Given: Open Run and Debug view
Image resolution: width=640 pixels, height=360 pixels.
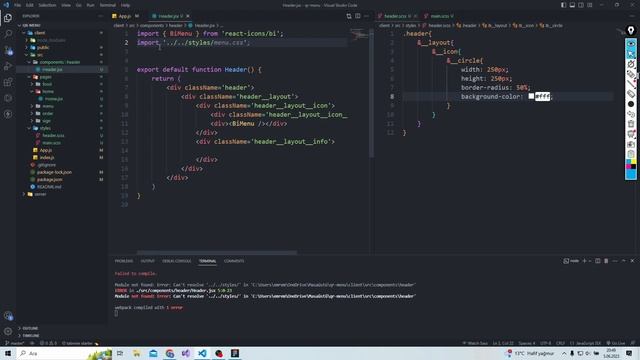Looking at the screenshot, I should (8, 66).
